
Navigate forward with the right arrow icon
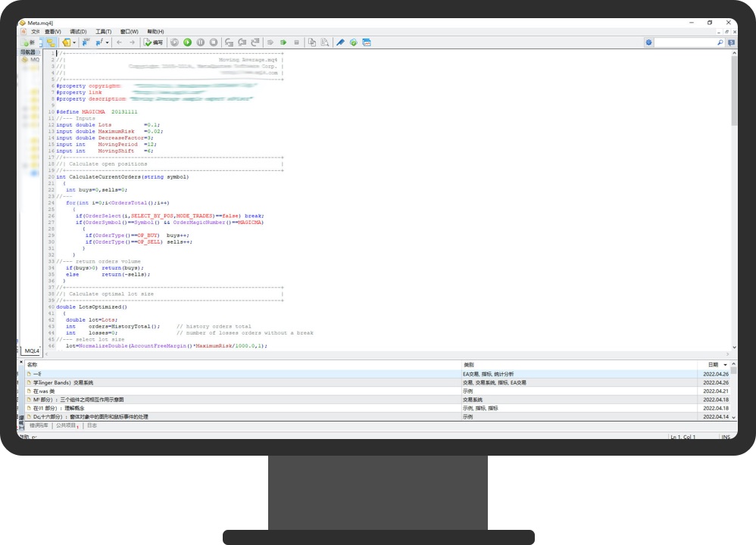[x=132, y=42]
